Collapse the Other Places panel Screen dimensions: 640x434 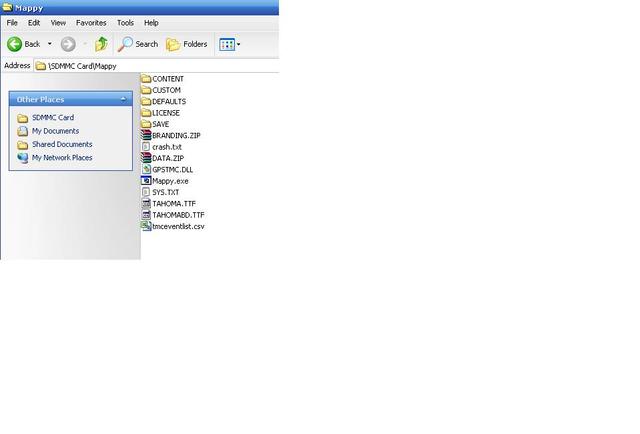point(123,99)
